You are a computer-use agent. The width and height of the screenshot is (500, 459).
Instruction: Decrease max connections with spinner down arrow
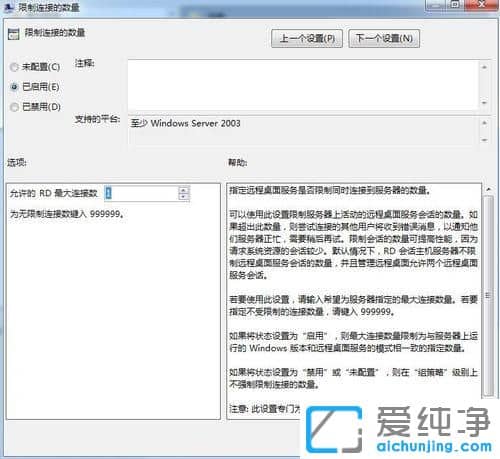pyautogui.click(x=184, y=197)
